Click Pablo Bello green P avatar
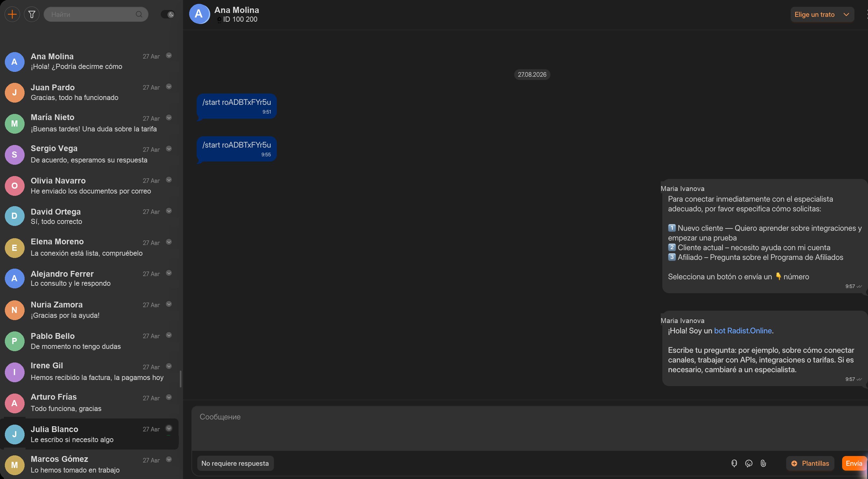 (x=15, y=341)
